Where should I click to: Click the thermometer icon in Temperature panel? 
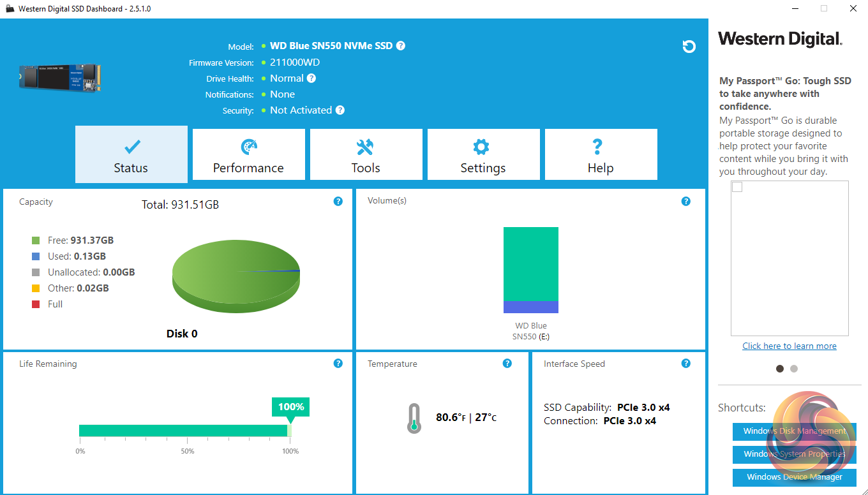414,418
